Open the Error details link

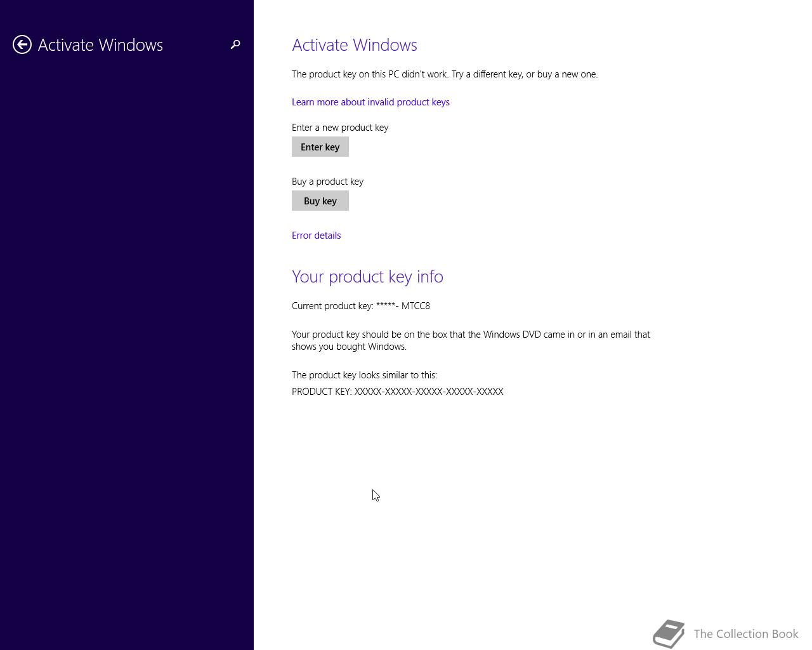[x=316, y=235]
